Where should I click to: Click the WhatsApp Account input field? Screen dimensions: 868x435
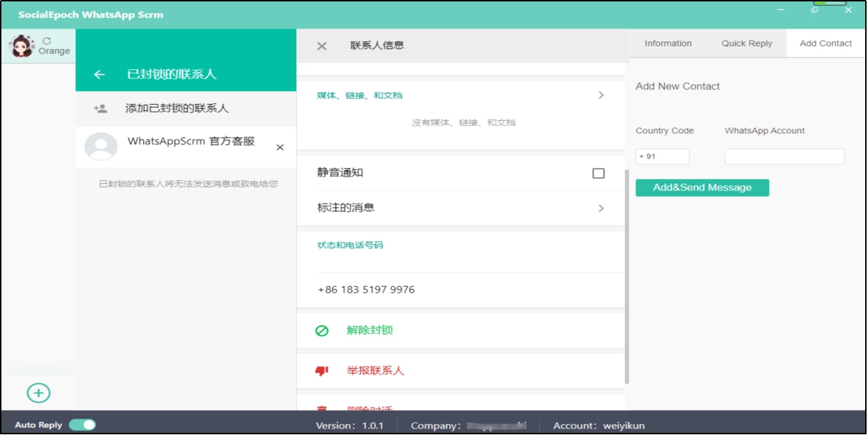tap(785, 157)
